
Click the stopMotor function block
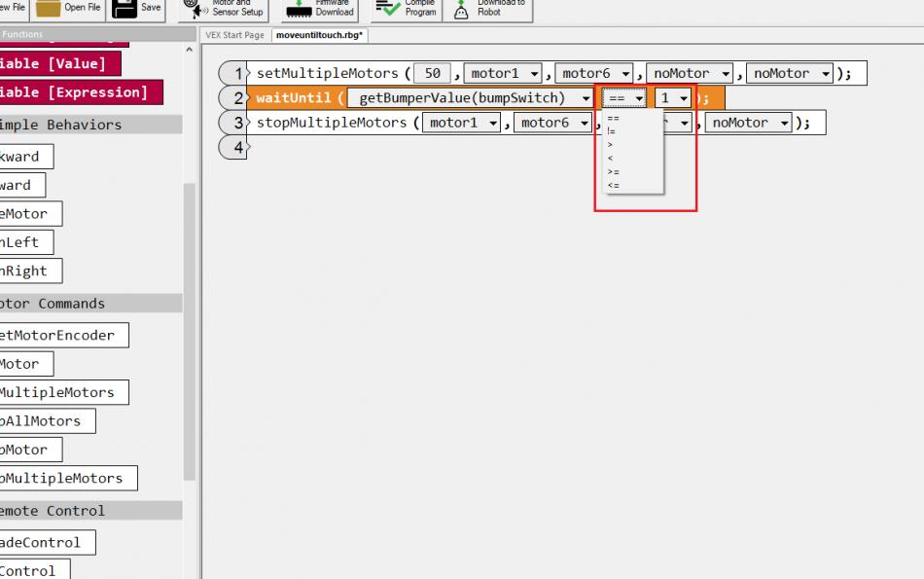[x=31, y=450]
